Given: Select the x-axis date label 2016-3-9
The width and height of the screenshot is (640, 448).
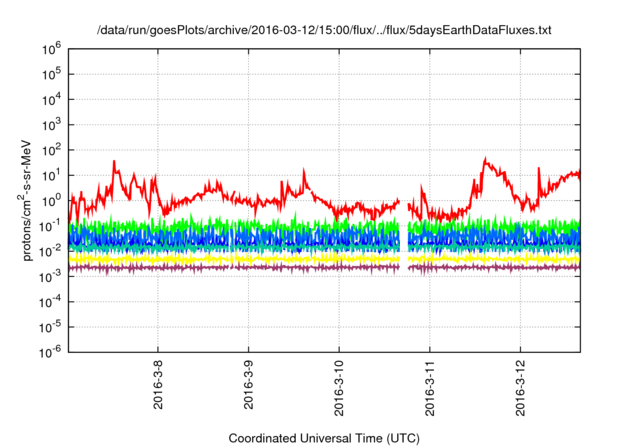Looking at the screenshot, I should coord(248,384).
